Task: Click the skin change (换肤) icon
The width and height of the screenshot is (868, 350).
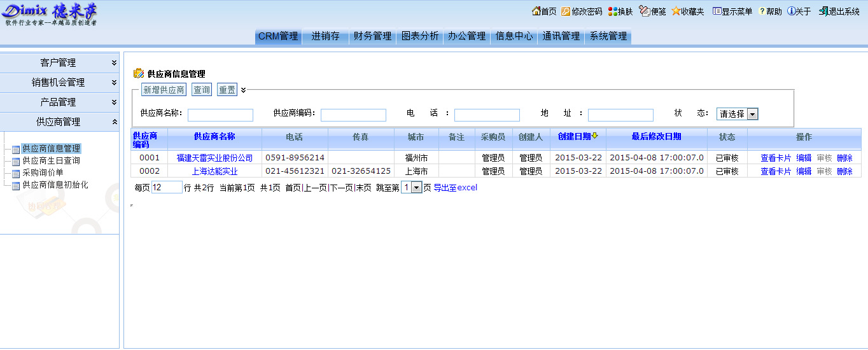Action: 612,11
